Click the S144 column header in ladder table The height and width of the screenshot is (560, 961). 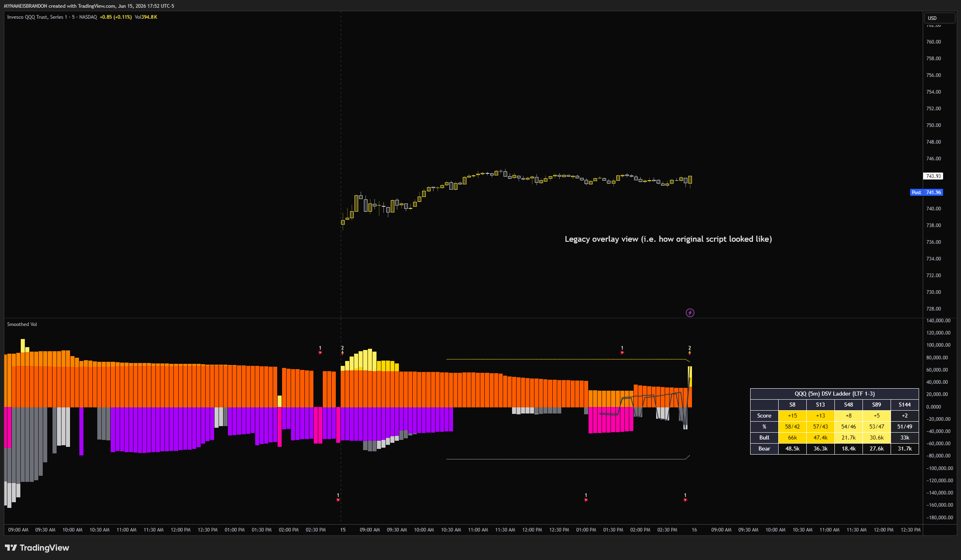tap(904, 405)
